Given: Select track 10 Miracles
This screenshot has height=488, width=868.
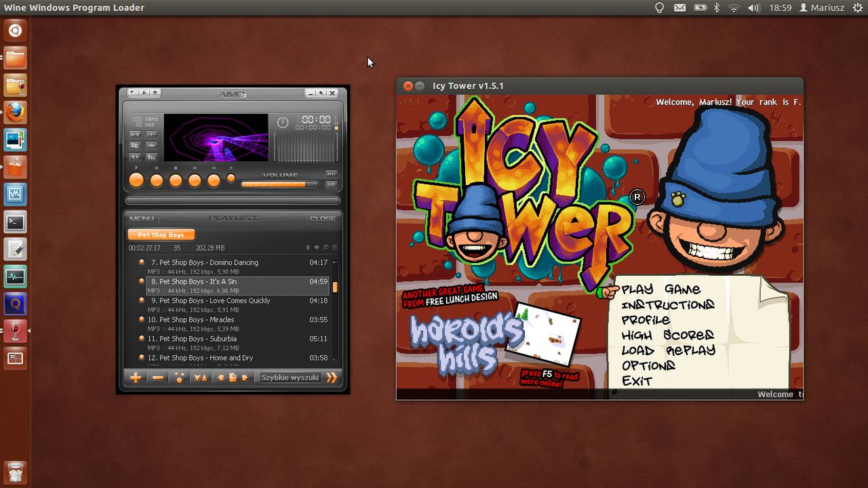Looking at the screenshot, I should (x=237, y=324).
